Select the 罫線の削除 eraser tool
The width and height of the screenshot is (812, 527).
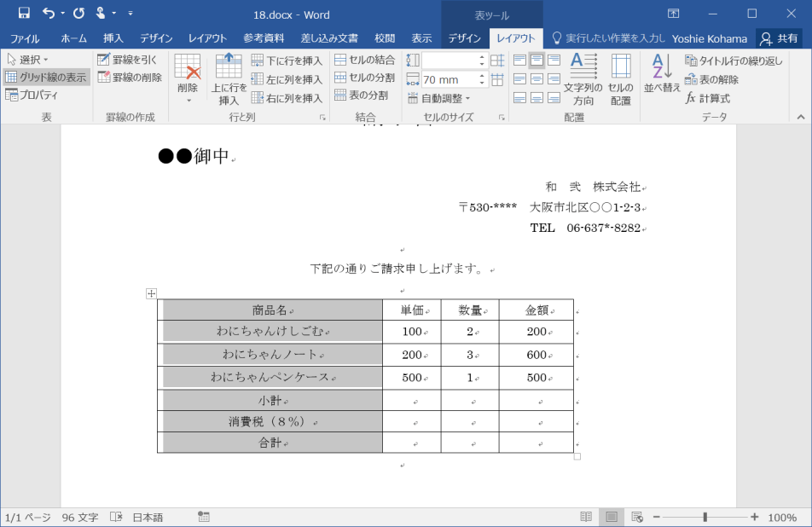pyautogui.click(x=130, y=77)
